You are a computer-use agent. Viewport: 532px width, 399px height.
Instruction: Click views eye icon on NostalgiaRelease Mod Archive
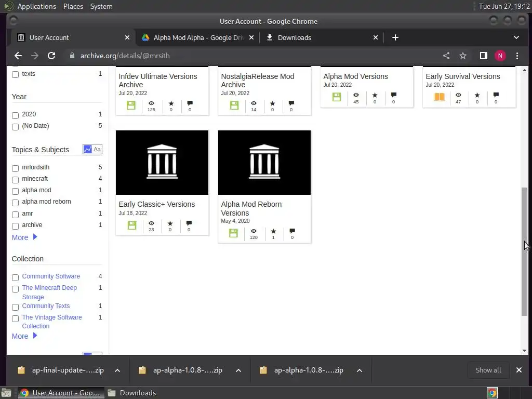(x=254, y=103)
